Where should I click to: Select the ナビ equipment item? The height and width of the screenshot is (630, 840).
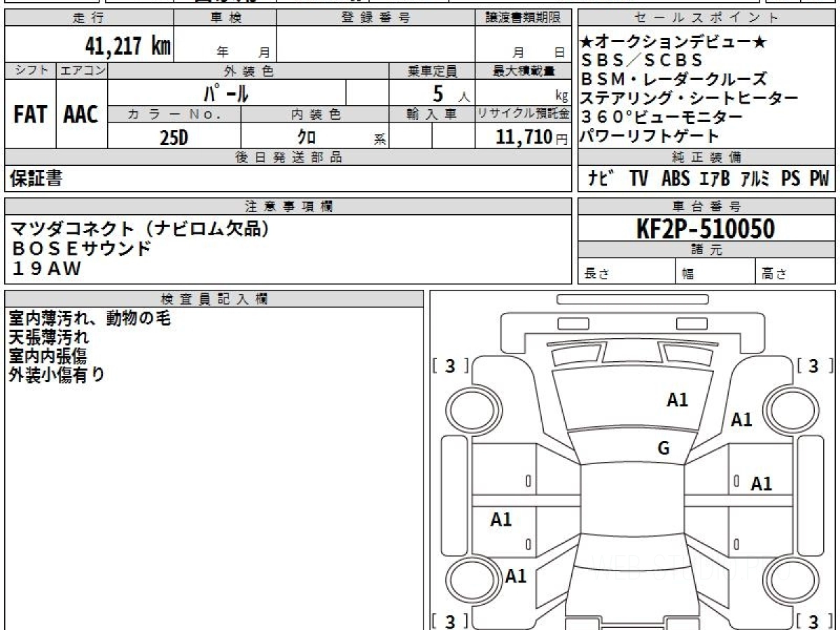[x=601, y=179]
